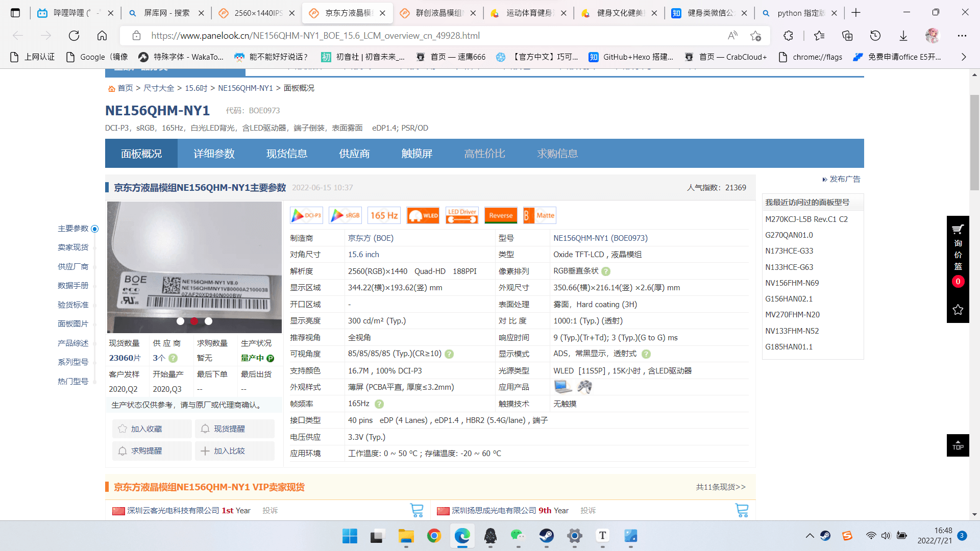
Task: Open browser favorites list icon
Action: coord(819,36)
